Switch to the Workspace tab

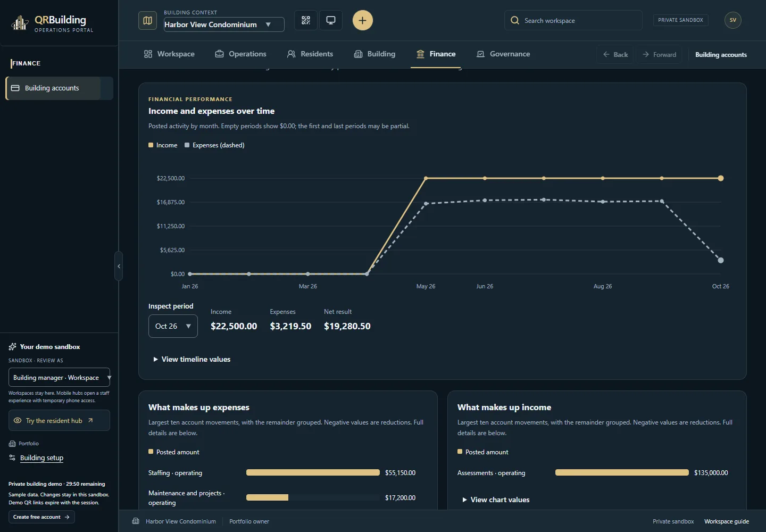169,54
